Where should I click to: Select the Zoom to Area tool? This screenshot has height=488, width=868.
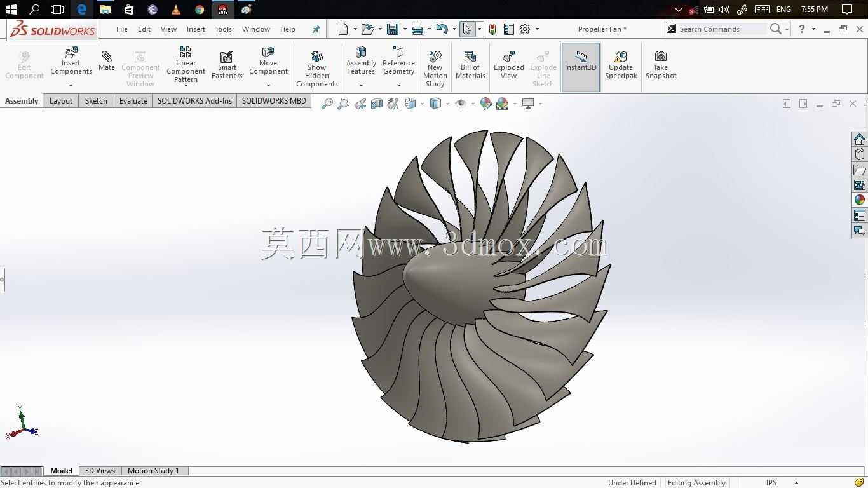pyautogui.click(x=343, y=104)
